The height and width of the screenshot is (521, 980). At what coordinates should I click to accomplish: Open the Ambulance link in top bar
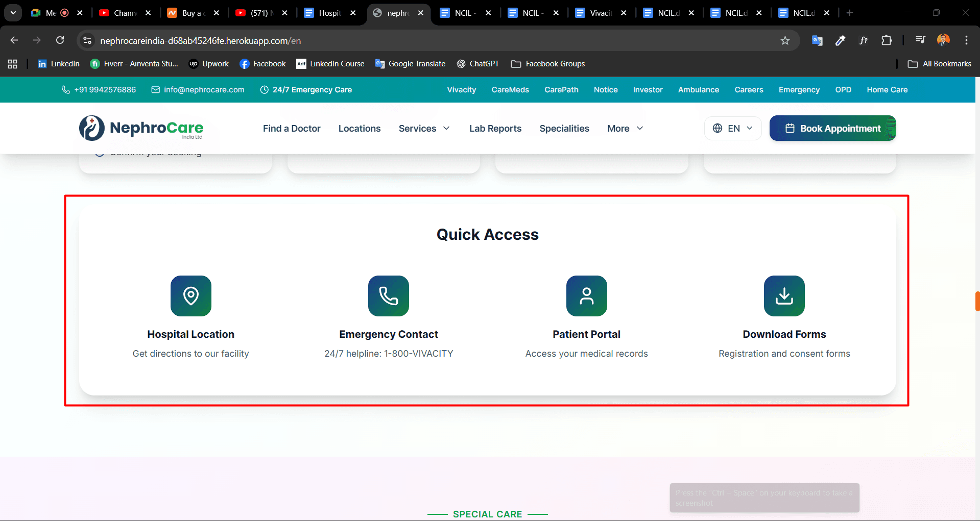coord(698,90)
